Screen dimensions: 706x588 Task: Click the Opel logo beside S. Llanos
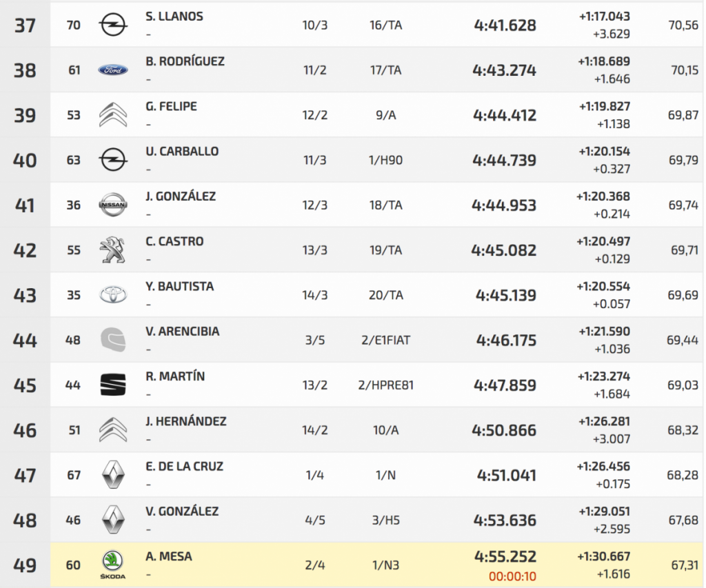[112, 26]
